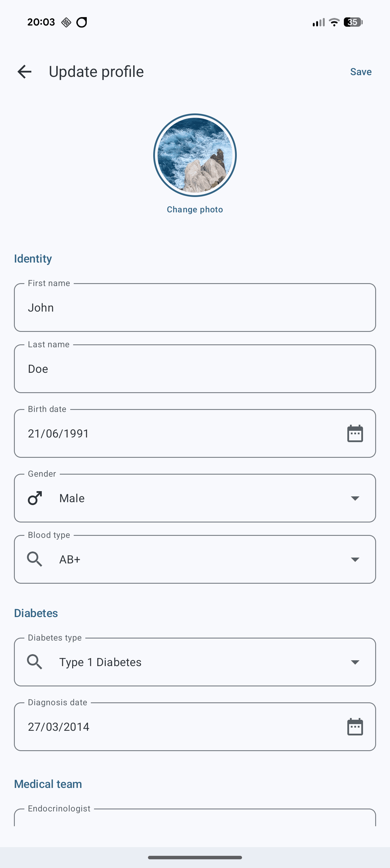Select the Last name field containing Doe
The width and height of the screenshot is (390, 868).
click(195, 368)
